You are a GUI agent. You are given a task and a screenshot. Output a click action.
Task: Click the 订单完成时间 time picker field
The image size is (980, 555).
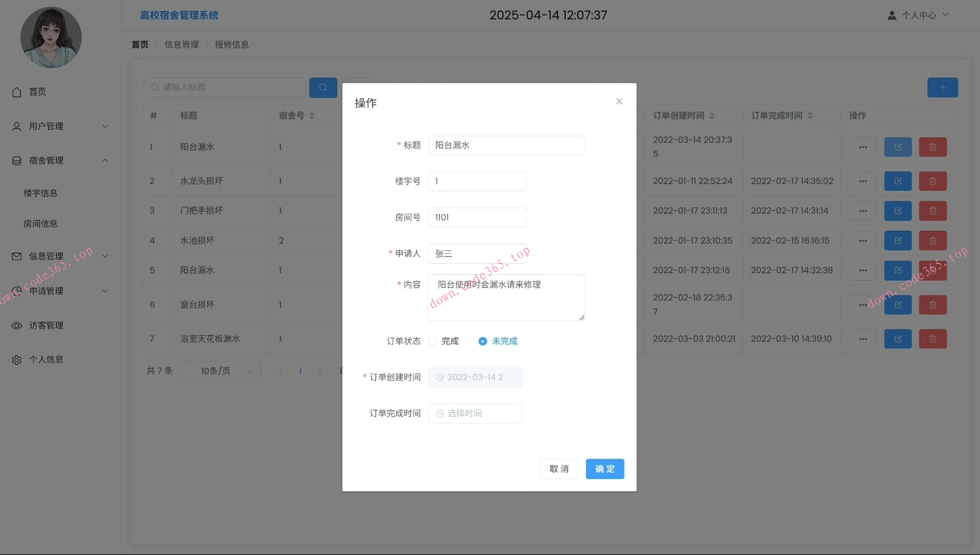pyautogui.click(x=475, y=413)
